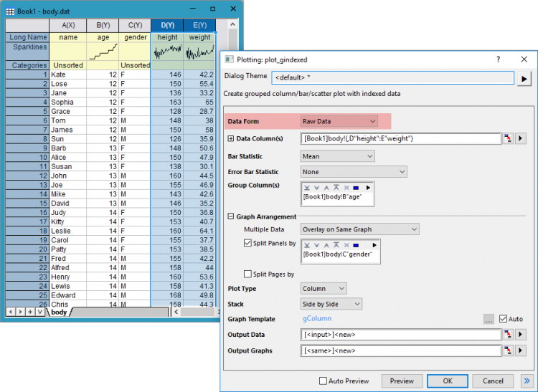The width and height of the screenshot is (538, 392).
Task: Move to top icon in Group Column(s)
Action: [336, 188]
